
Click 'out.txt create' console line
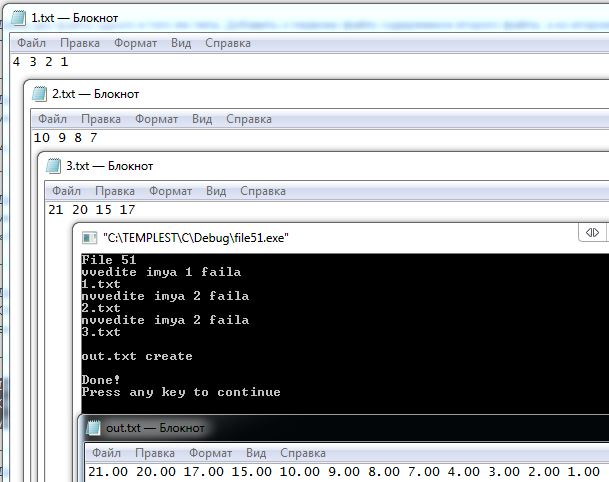click(137, 356)
